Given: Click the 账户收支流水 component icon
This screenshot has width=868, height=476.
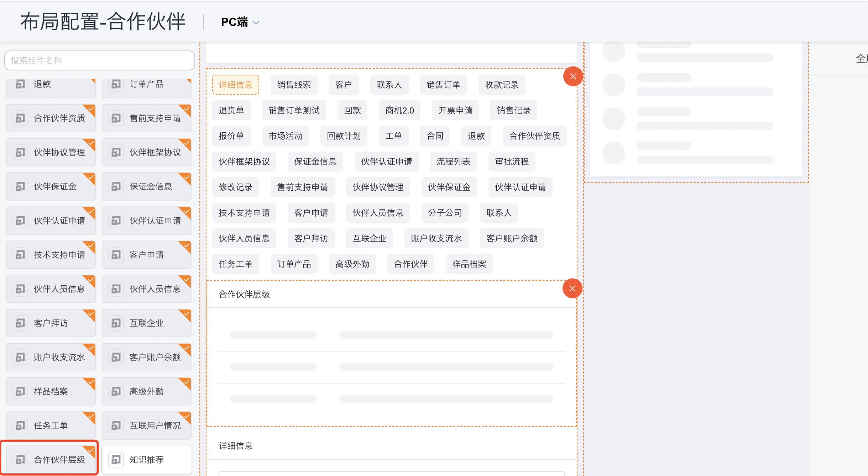Looking at the screenshot, I should pyautogui.click(x=20, y=357).
